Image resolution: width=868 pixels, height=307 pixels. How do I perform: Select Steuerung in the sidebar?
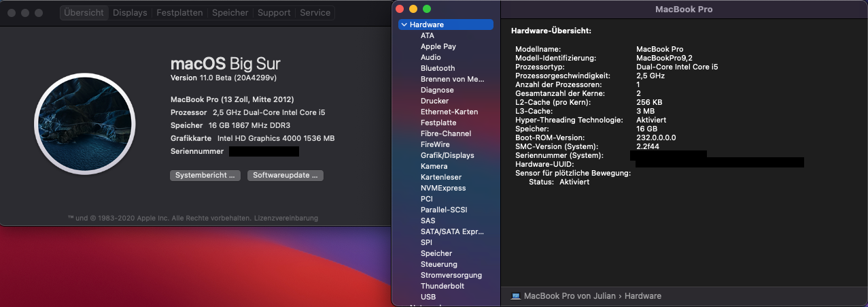(439, 264)
